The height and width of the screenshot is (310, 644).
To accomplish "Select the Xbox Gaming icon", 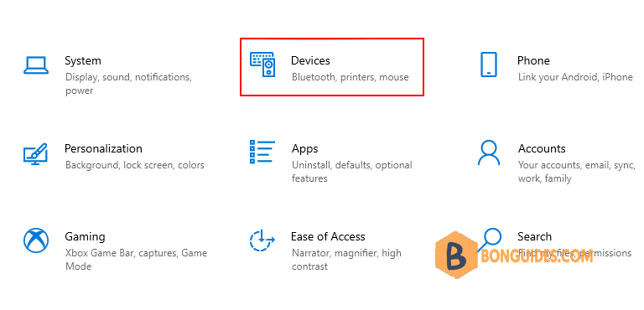I will coord(36,240).
